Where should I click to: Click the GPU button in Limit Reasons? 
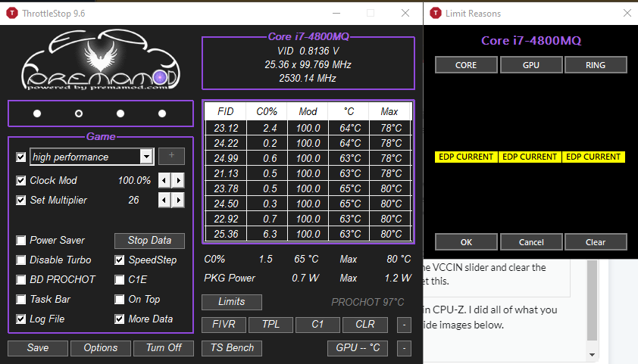click(531, 65)
